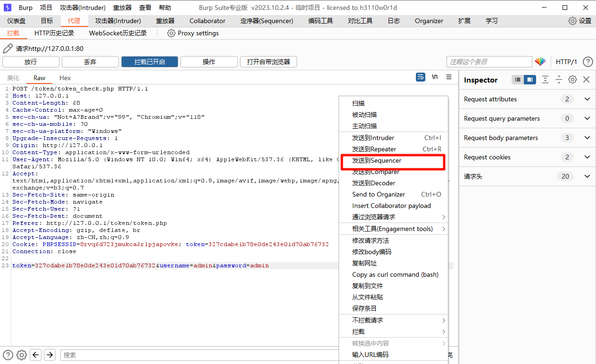Choose 修改请求方法 in the context menu
This screenshot has height=364, width=596.
tap(394, 240)
